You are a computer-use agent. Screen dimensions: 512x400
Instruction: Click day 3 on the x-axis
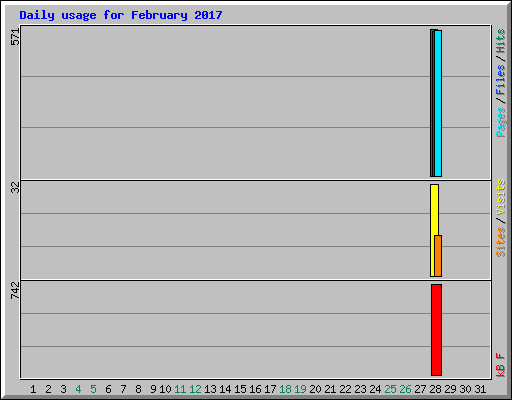(63, 389)
